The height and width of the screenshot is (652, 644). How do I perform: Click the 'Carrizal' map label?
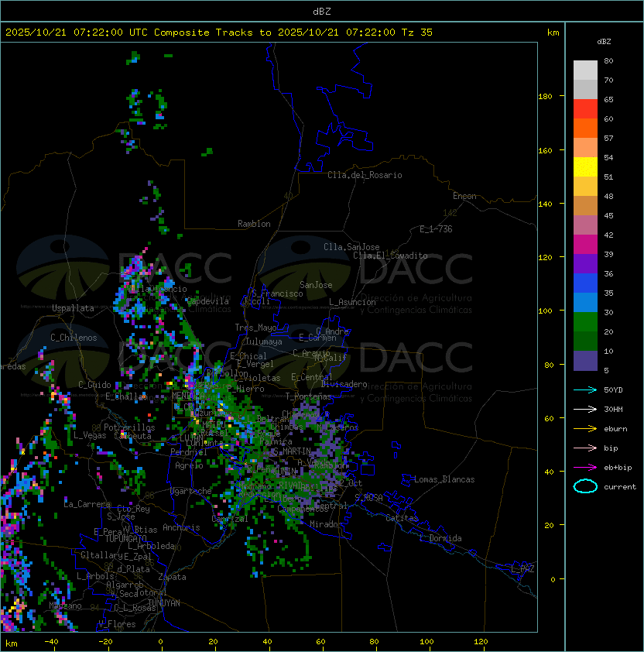229,519
